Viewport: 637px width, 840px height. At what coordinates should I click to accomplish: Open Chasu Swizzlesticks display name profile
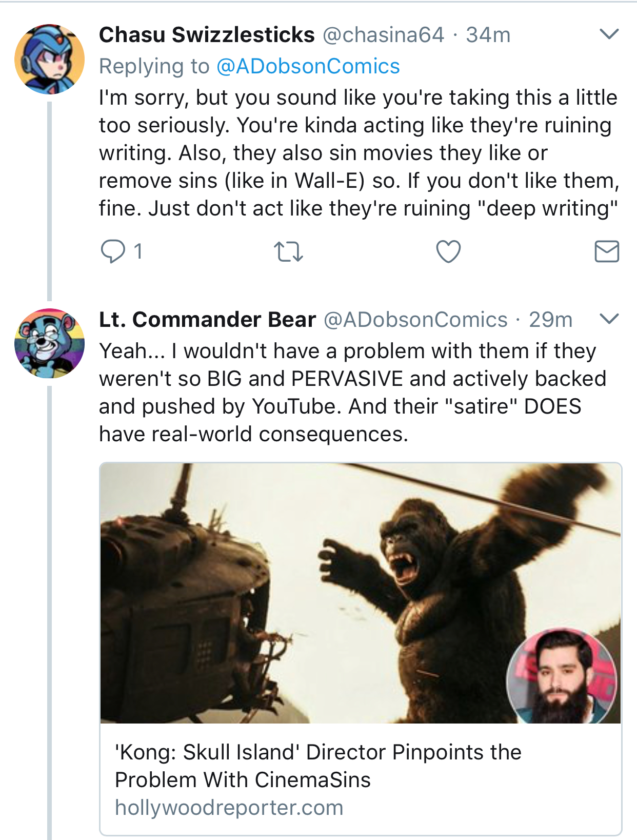coord(207,35)
